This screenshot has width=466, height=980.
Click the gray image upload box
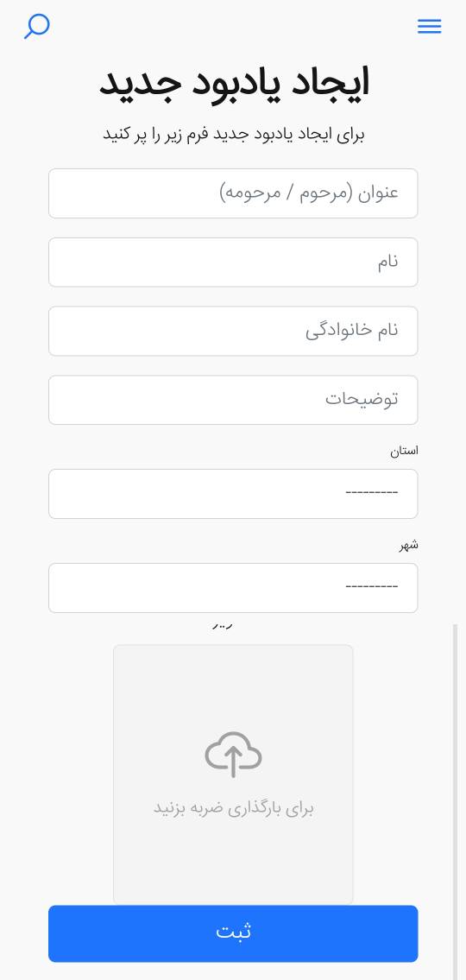233,774
